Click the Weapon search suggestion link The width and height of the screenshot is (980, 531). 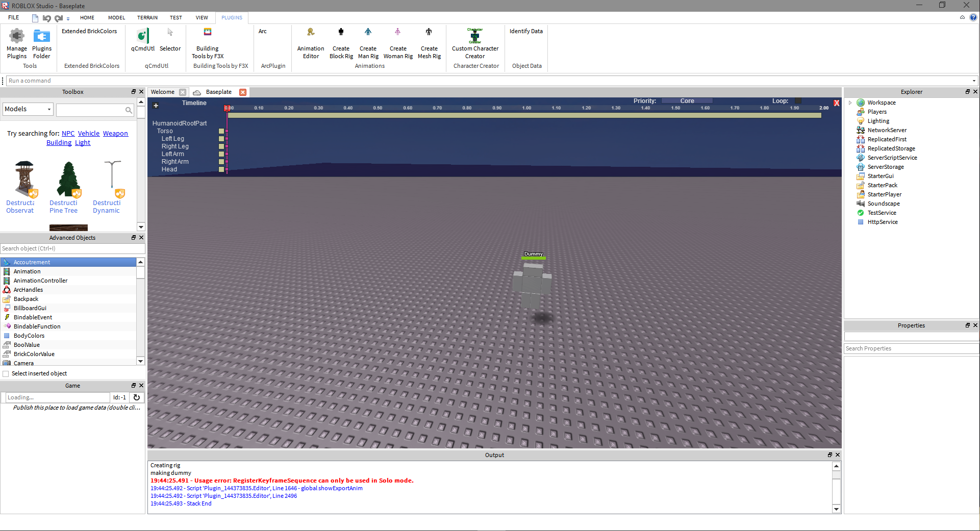pyautogui.click(x=115, y=134)
